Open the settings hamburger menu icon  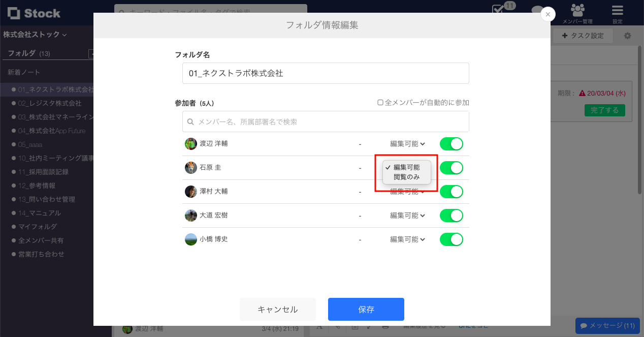(617, 12)
